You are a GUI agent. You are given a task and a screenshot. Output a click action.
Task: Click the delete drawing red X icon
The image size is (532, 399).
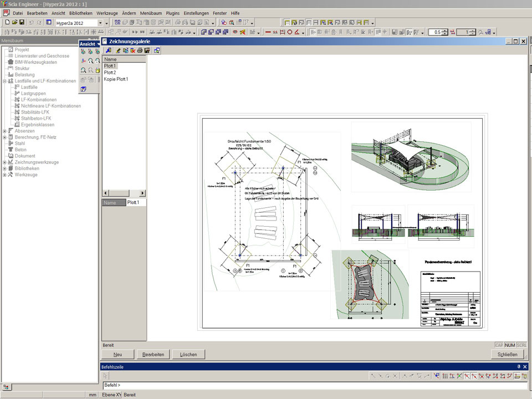click(133, 50)
